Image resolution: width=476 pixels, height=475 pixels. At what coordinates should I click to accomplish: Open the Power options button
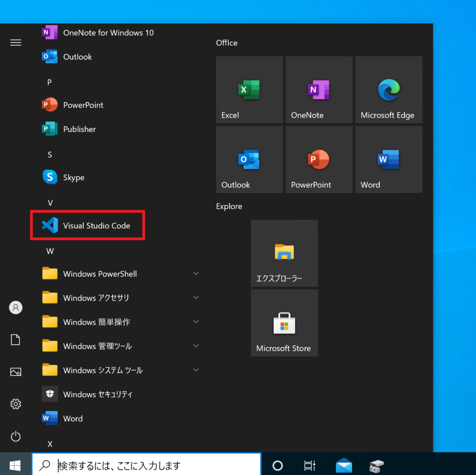pyautogui.click(x=15, y=436)
